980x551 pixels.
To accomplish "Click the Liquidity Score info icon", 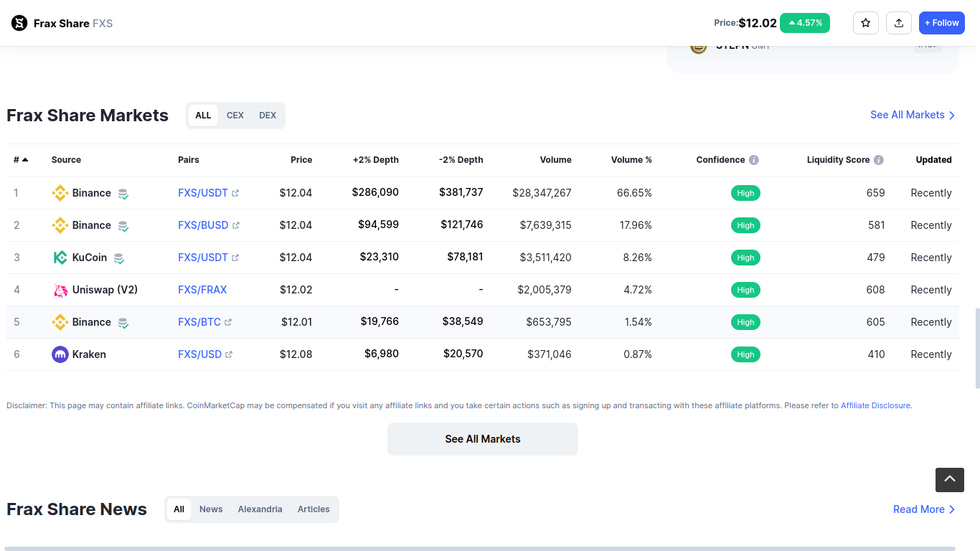I will point(879,160).
